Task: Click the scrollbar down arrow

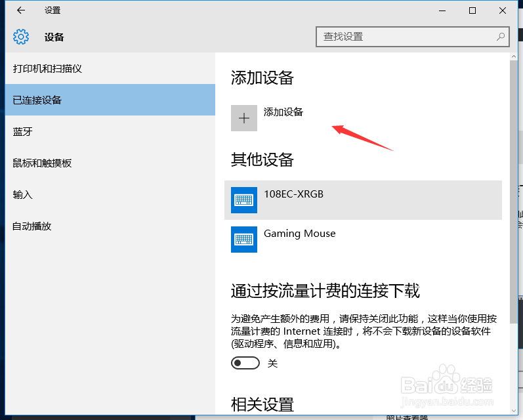Action: pos(514,411)
